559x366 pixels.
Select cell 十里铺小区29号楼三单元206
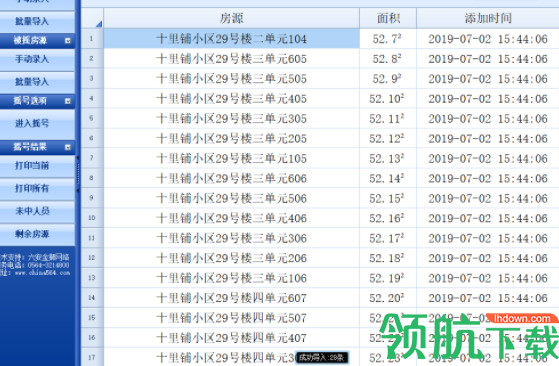pos(231,258)
